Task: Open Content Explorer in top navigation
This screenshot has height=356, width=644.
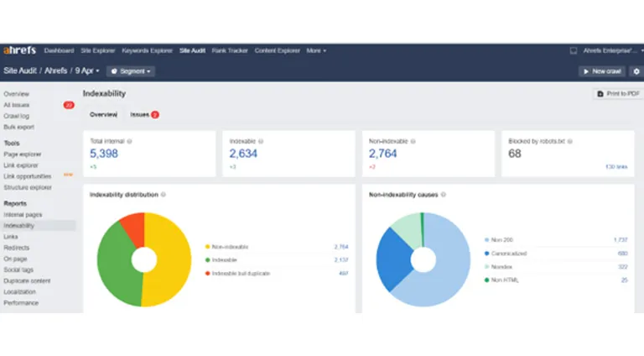Action: [278, 50]
